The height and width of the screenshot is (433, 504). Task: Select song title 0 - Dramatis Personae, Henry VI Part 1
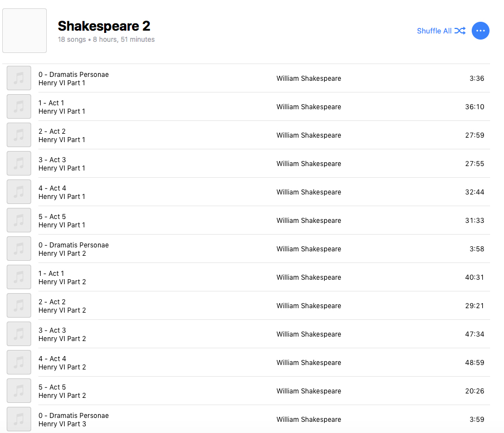tap(74, 75)
